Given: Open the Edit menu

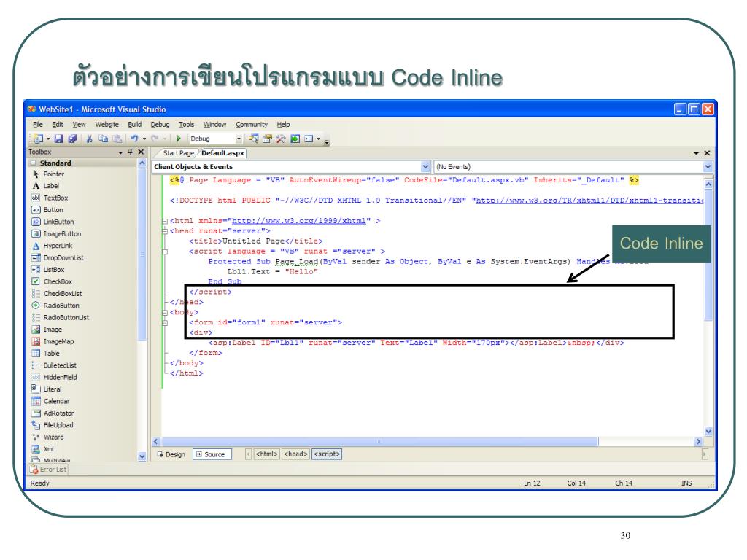Looking at the screenshot, I should (x=57, y=124).
